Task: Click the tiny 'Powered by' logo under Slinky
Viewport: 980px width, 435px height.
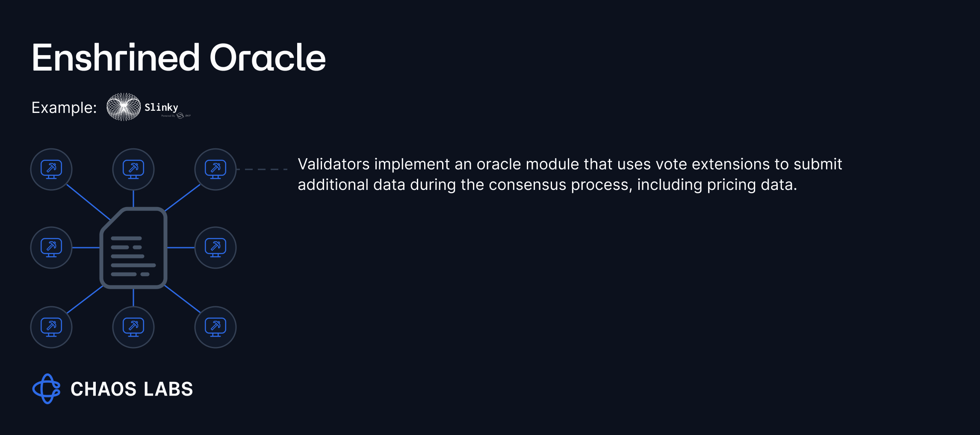Action: pyautogui.click(x=176, y=115)
